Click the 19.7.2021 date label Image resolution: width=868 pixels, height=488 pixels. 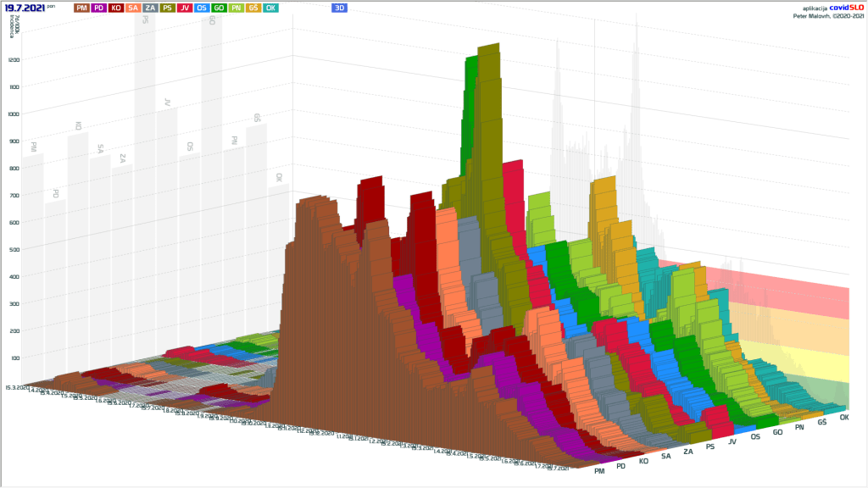click(x=26, y=8)
